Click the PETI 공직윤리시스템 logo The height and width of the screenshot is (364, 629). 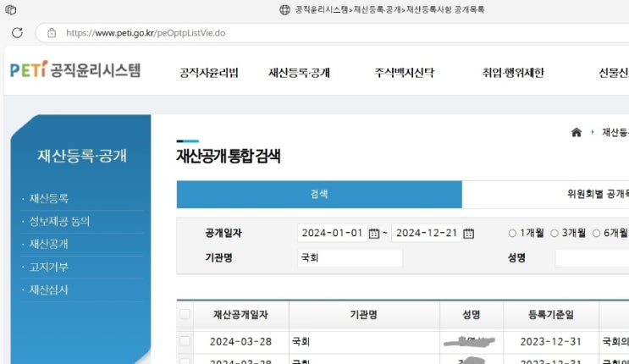75,69
